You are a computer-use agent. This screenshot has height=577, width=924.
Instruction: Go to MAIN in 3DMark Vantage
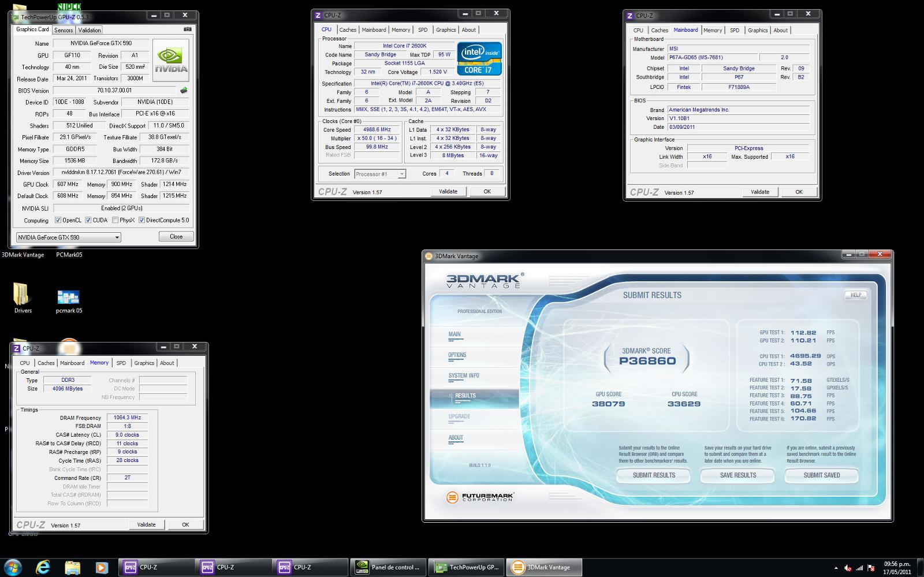click(454, 334)
